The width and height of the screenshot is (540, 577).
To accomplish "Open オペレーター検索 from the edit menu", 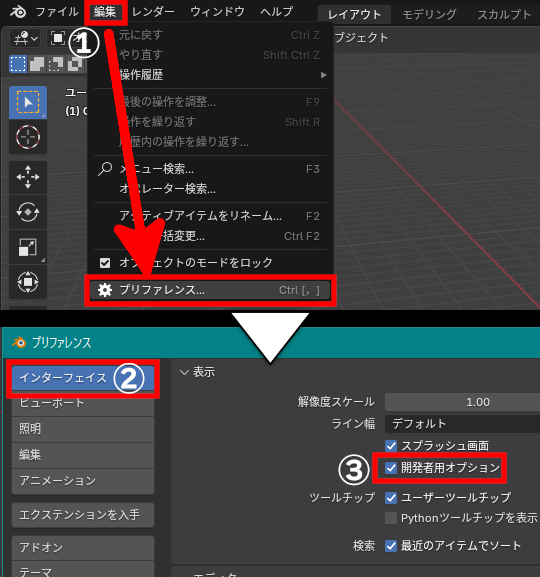I will 211,189.
